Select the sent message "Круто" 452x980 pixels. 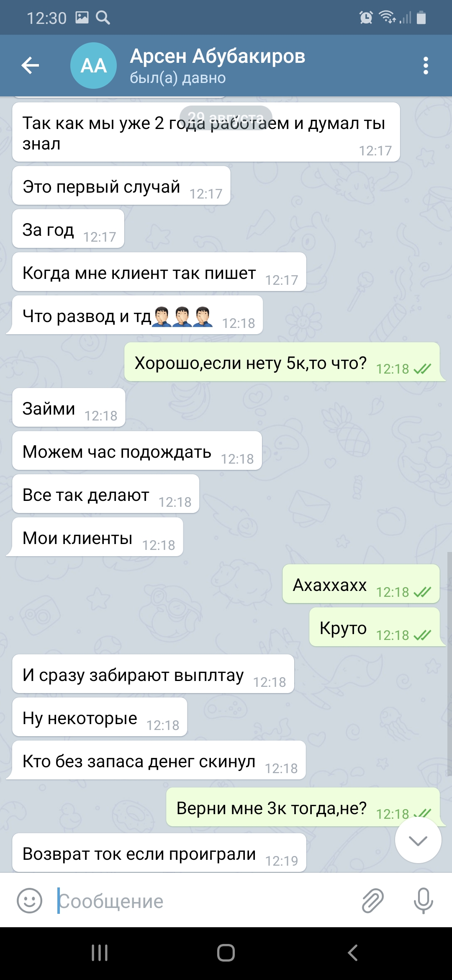pos(375,627)
